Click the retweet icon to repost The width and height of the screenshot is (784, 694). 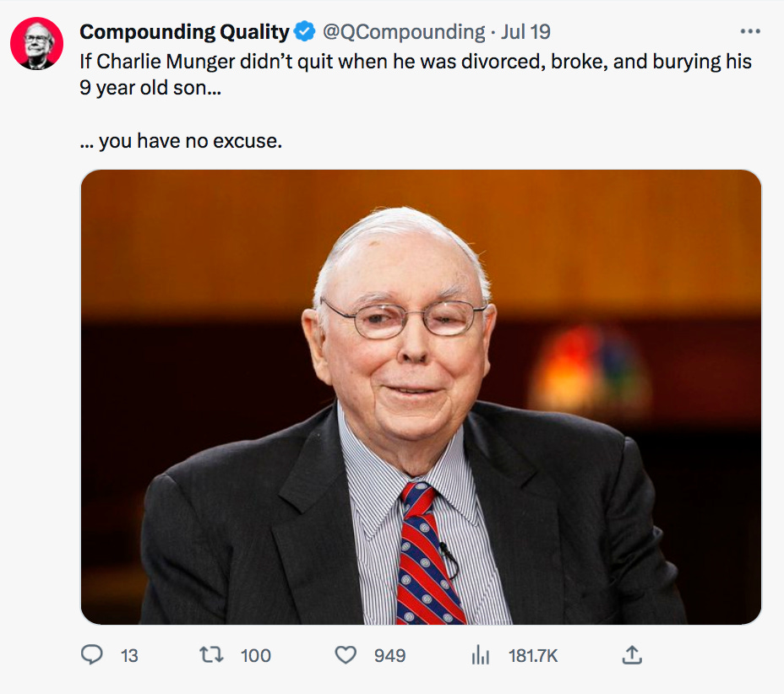pos(214,654)
